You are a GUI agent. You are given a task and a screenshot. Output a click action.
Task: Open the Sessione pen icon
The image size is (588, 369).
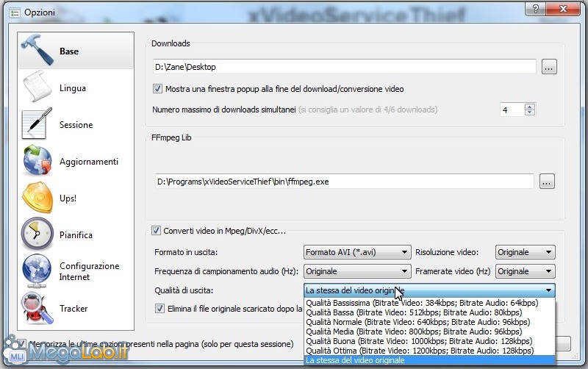tap(37, 123)
